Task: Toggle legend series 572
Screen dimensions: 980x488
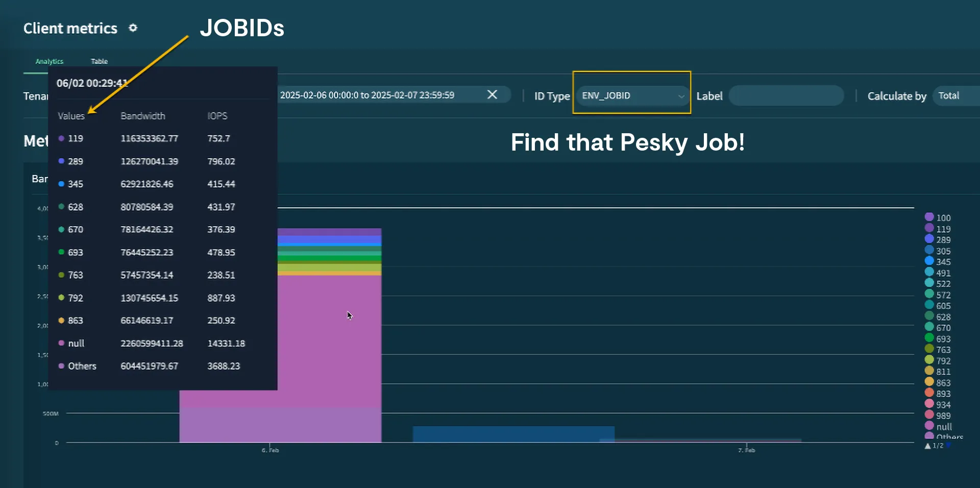Action: pos(938,295)
